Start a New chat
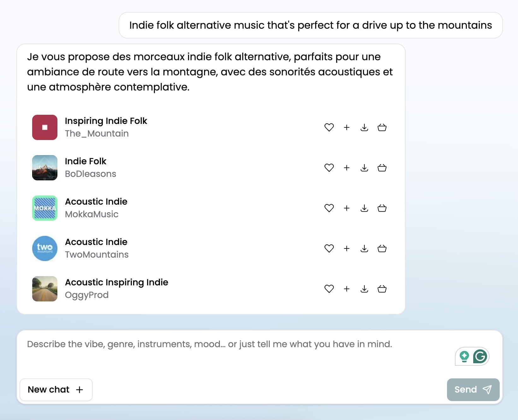 coord(56,390)
